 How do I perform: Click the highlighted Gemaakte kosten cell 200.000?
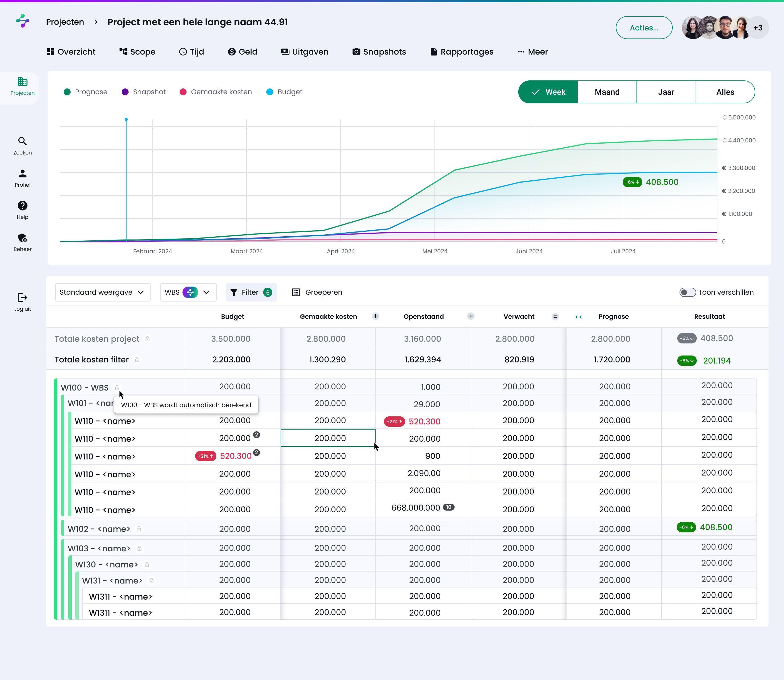[328, 438]
